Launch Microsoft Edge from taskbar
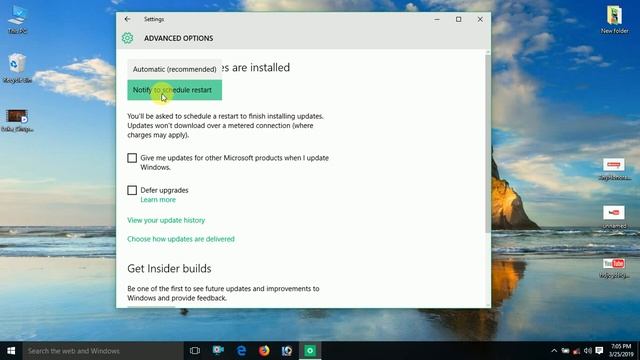640x360 pixels. click(241, 351)
